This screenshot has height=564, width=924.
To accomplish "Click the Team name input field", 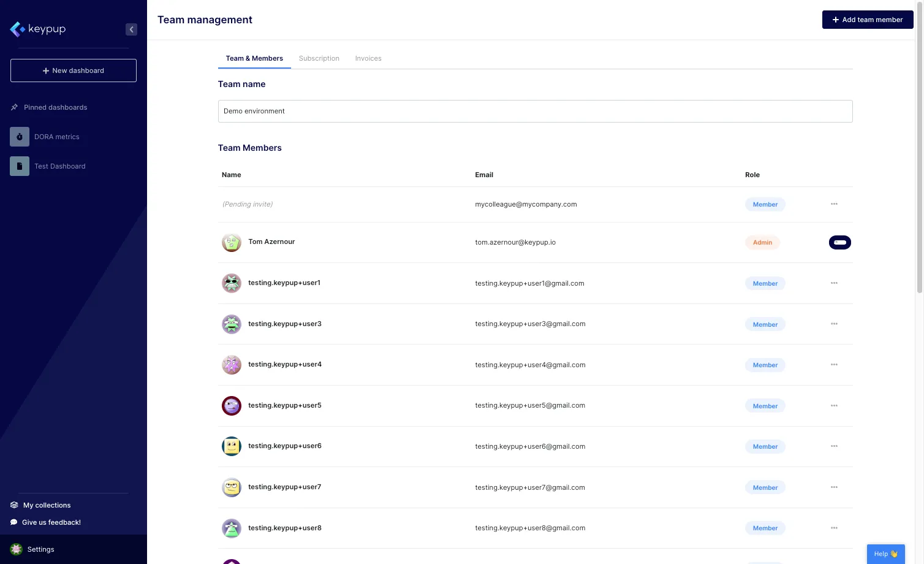I will pos(535,111).
